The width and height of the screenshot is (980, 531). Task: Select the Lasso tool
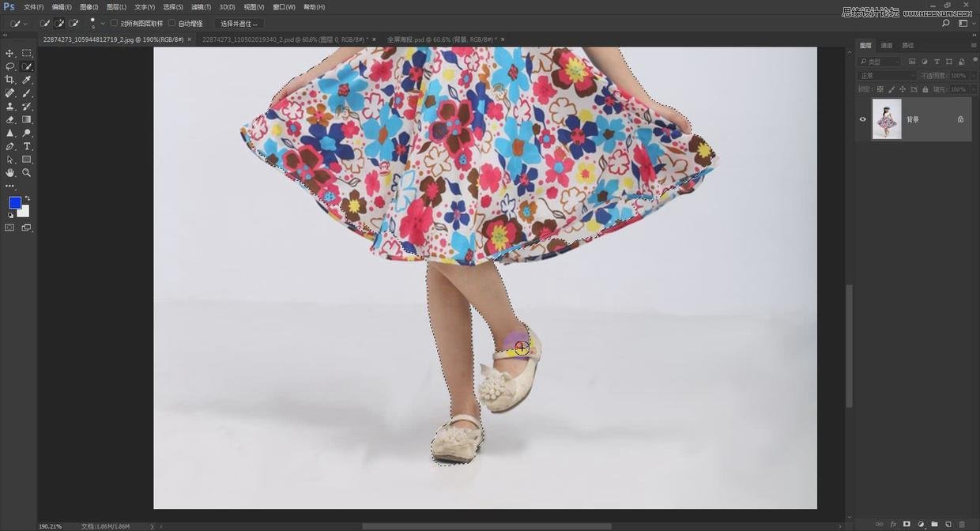pos(9,66)
